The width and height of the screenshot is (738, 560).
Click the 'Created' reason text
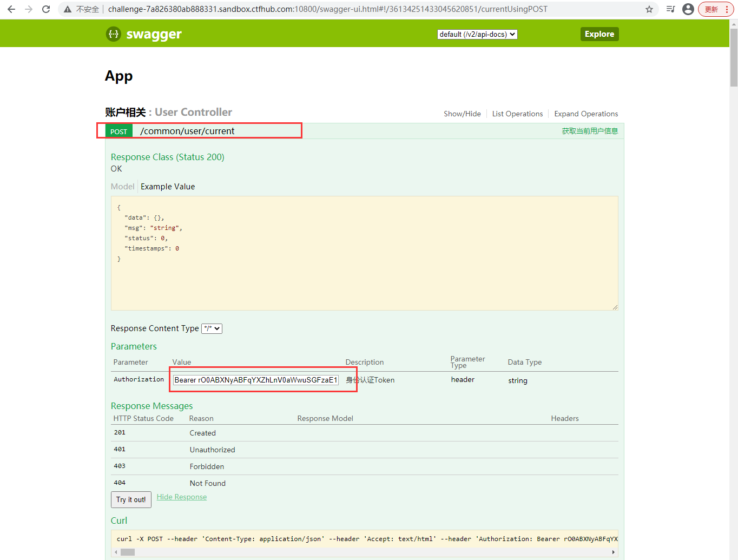tap(202, 433)
